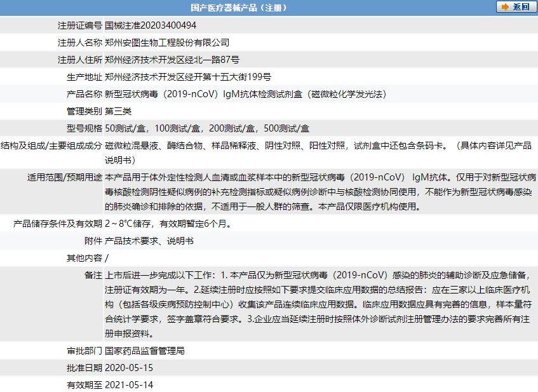Viewport: 538px width, 392px height.
Task: Click composition text starting with 磁微粒混悬液
Action: point(318,152)
